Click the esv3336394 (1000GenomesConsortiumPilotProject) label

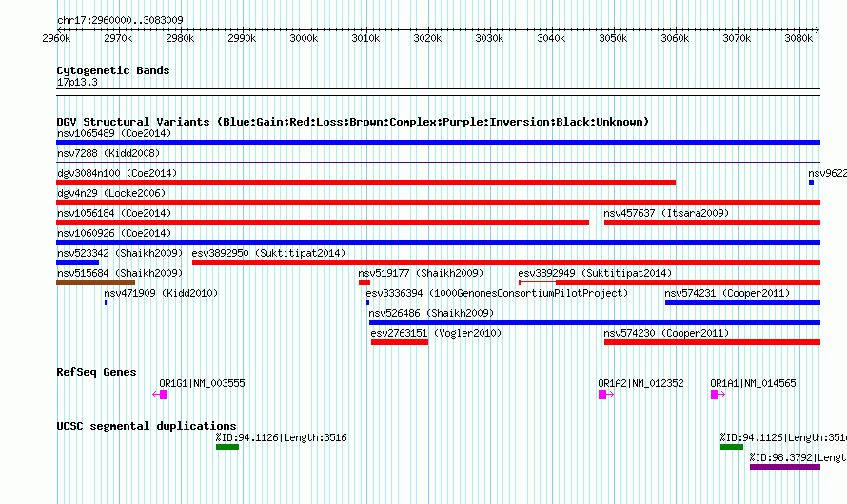497,293
